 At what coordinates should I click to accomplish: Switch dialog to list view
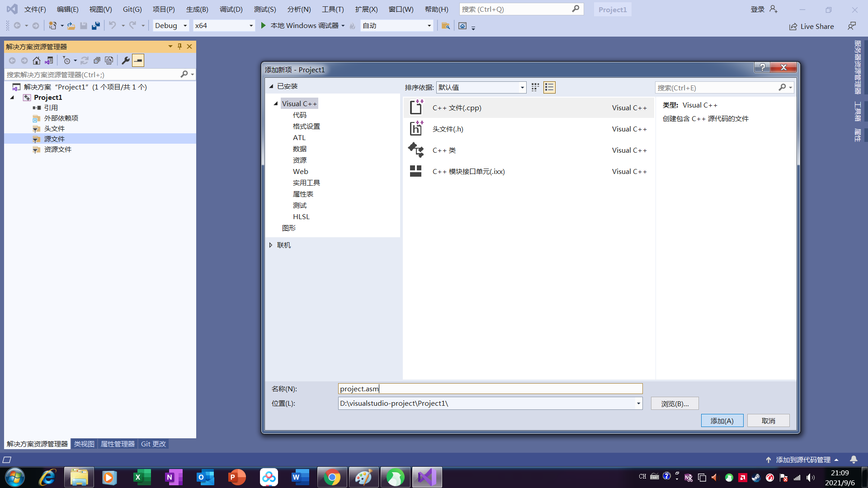pos(549,87)
